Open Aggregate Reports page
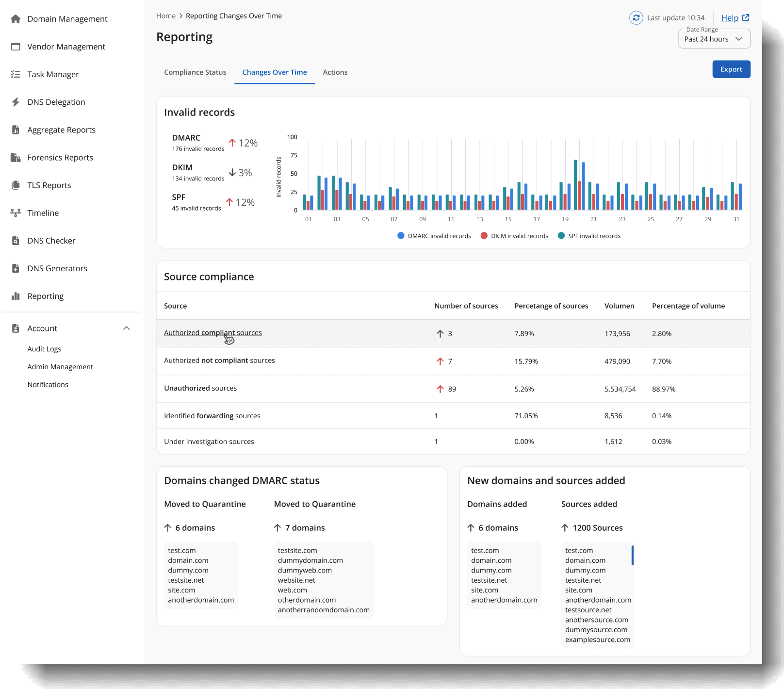 tap(61, 130)
